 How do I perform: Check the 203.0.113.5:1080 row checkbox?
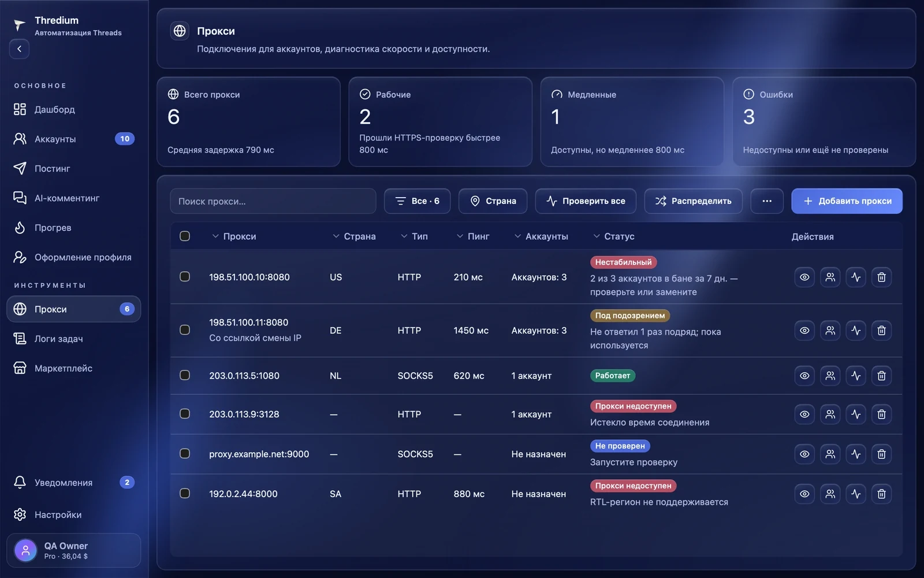[185, 375]
